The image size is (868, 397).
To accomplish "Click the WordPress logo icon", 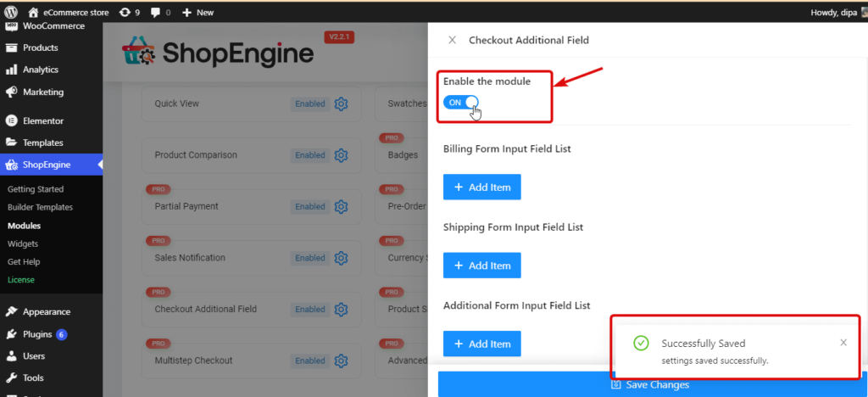I will [10, 12].
